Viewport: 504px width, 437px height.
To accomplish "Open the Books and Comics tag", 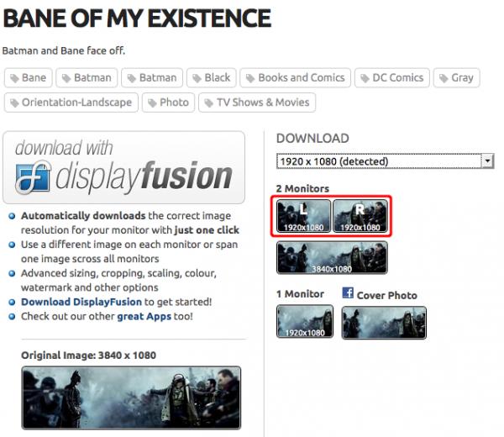I will 295,78.
